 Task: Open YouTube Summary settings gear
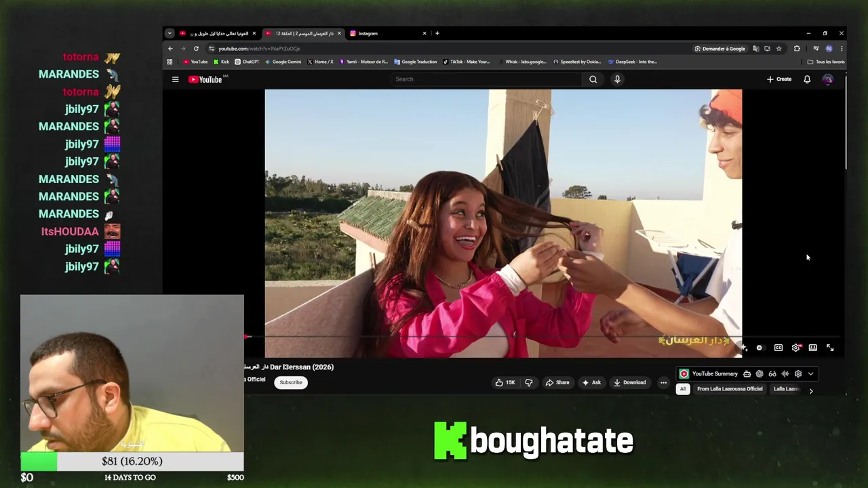click(x=798, y=374)
